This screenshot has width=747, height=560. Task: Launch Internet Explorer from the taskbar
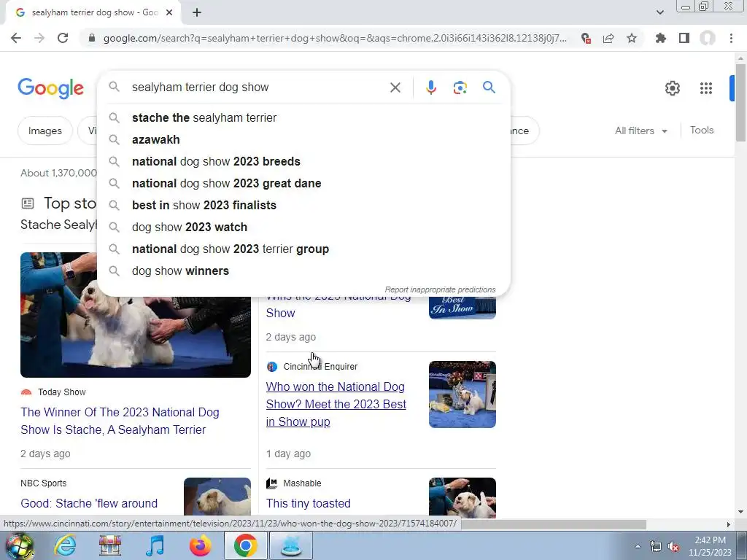point(64,545)
